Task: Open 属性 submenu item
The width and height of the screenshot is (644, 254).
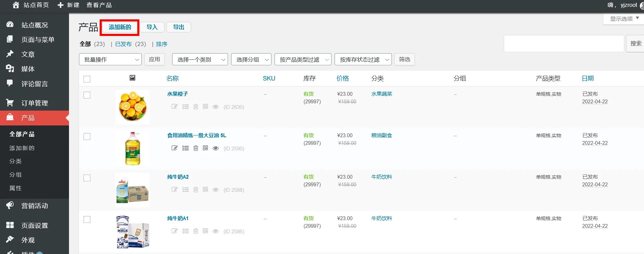Action: click(x=16, y=188)
